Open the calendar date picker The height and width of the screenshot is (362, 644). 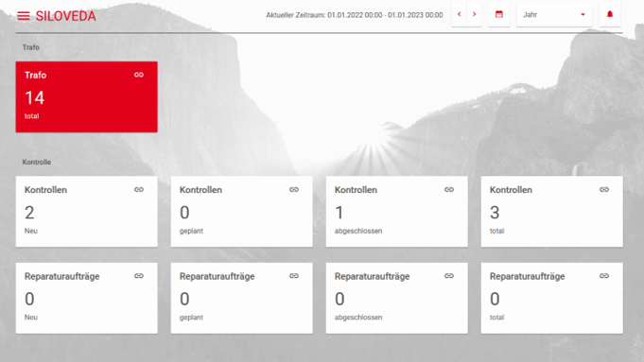[x=499, y=14]
